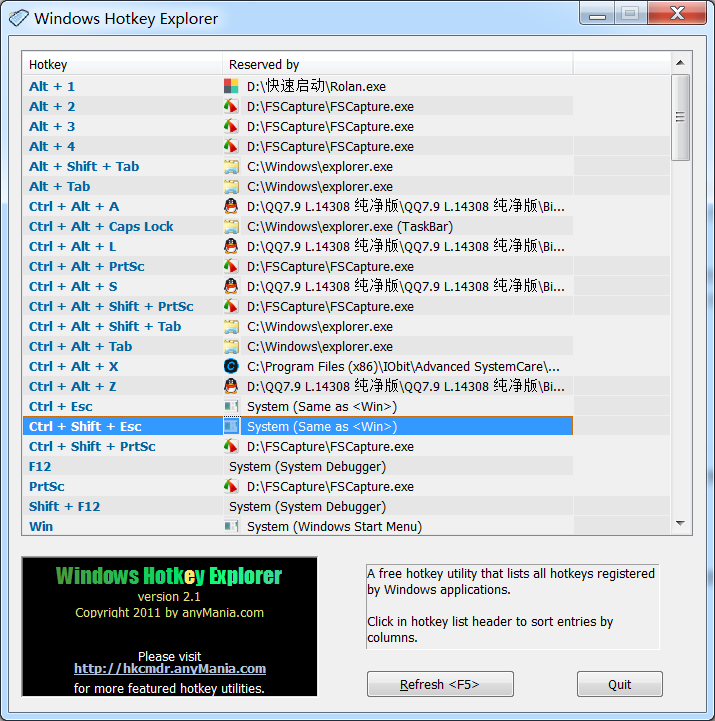Click the Windows Hotkey Explorer title bar icon
This screenshot has height=721, width=715.
click(18, 18)
